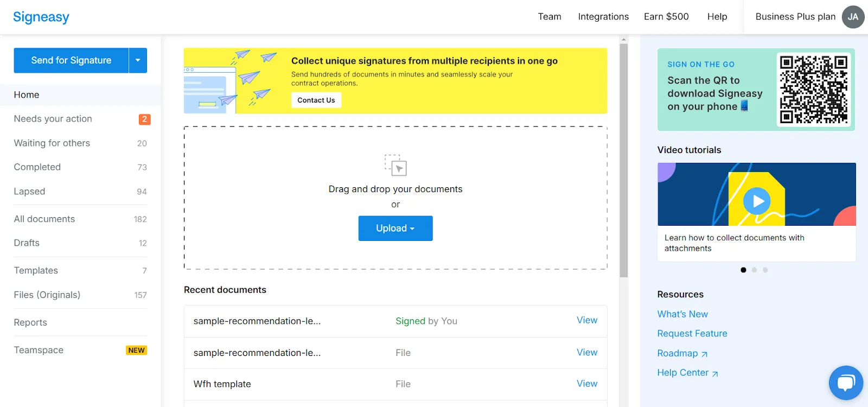The width and height of the screenshot is (868, 407).
Task: Open the JA user avatar menu
Action: click(853, 17)
